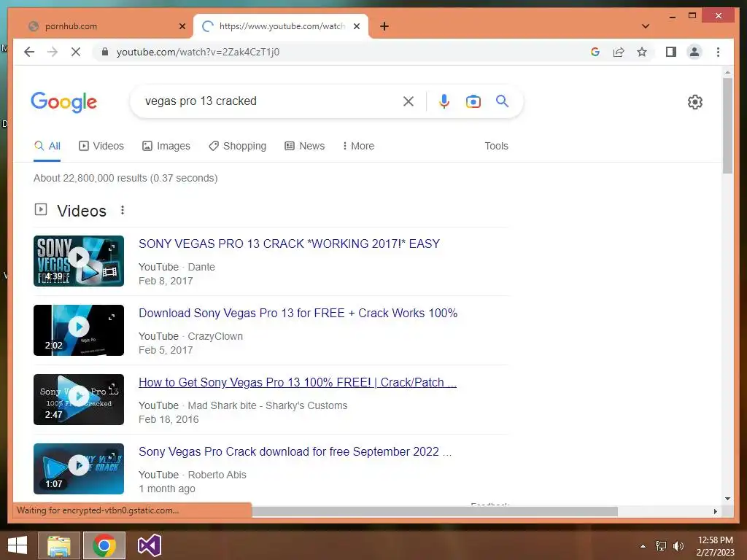Open options dots beside Videos heading
The height and width of the screenshot is (560, 747).
pos(123,210)
